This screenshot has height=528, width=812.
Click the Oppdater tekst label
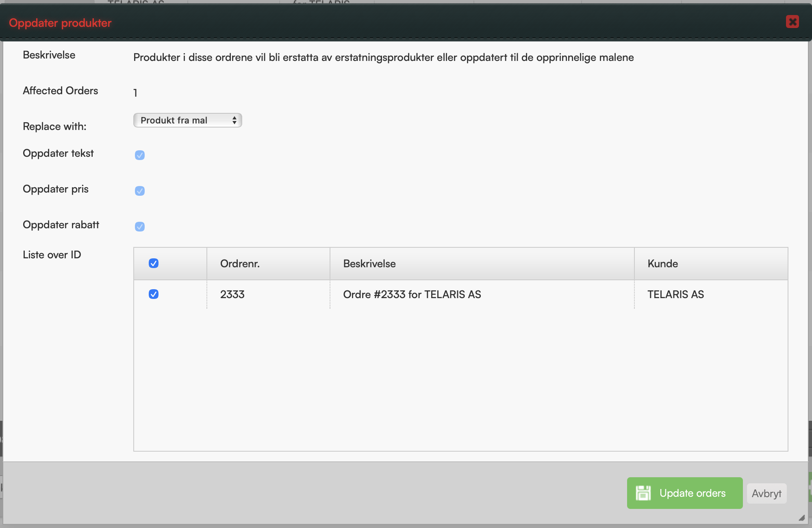point(58,153)
